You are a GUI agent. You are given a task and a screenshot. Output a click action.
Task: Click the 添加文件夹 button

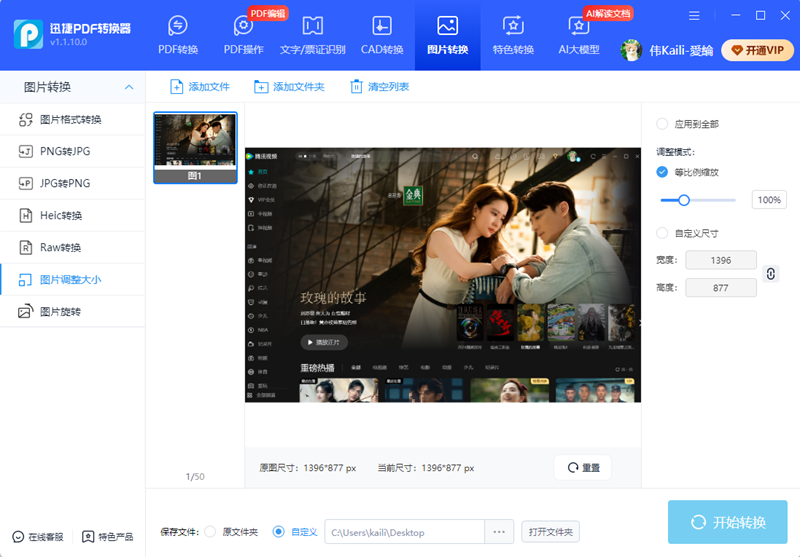pyautogui.click(x=289, y=87)
